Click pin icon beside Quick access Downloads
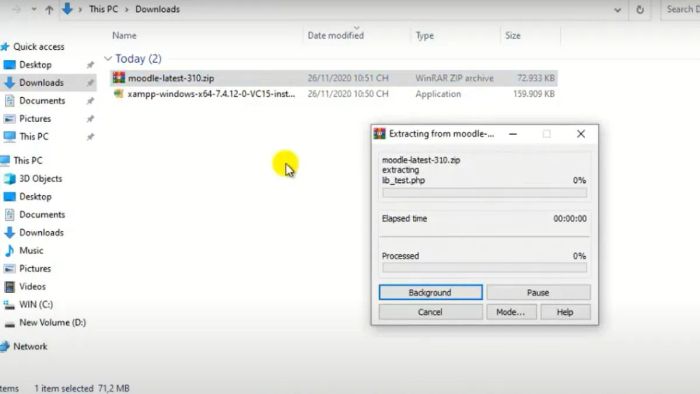 [90, 83]
